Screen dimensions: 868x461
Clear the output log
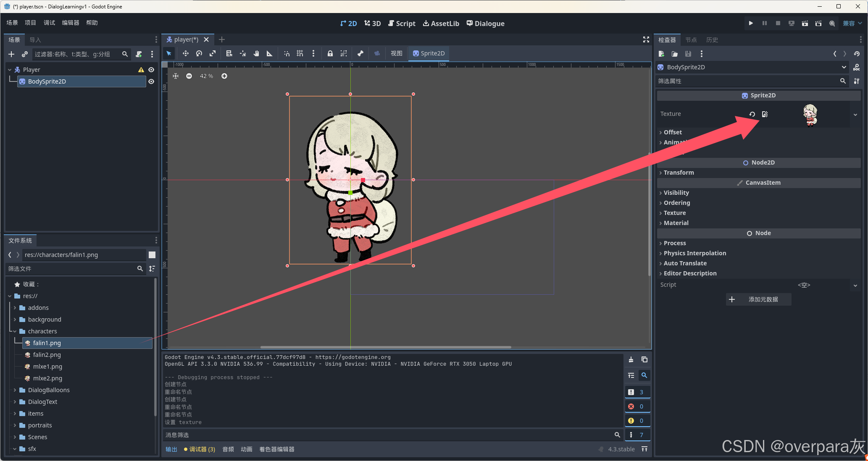point(631,360)
